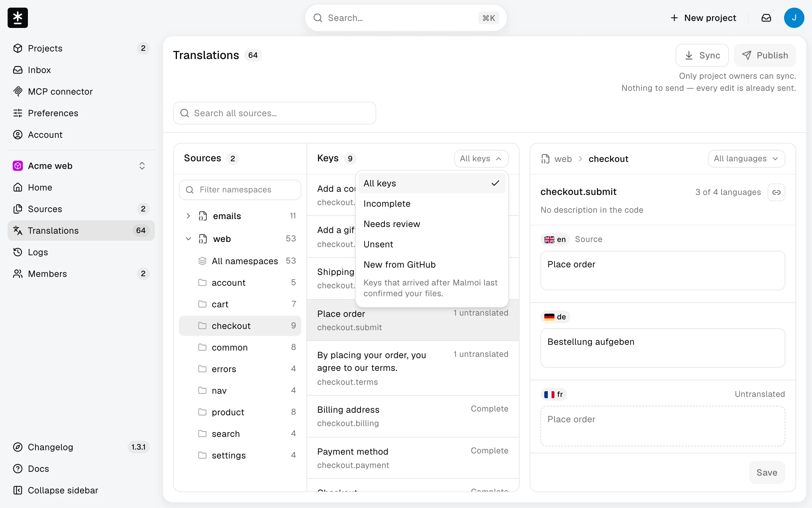Focus the global Search field

406,18
